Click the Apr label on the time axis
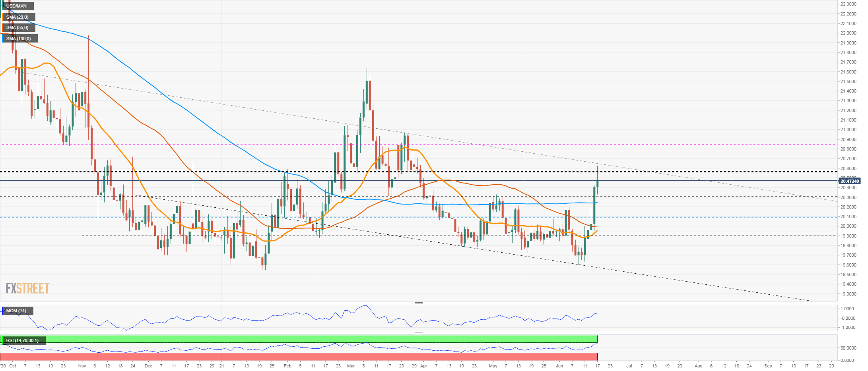 [x=423, y=366]
